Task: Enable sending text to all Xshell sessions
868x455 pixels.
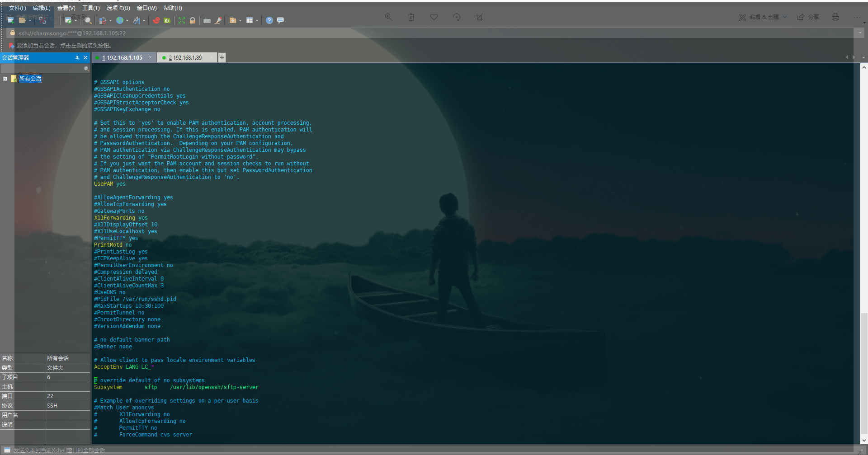Action: 7,450
